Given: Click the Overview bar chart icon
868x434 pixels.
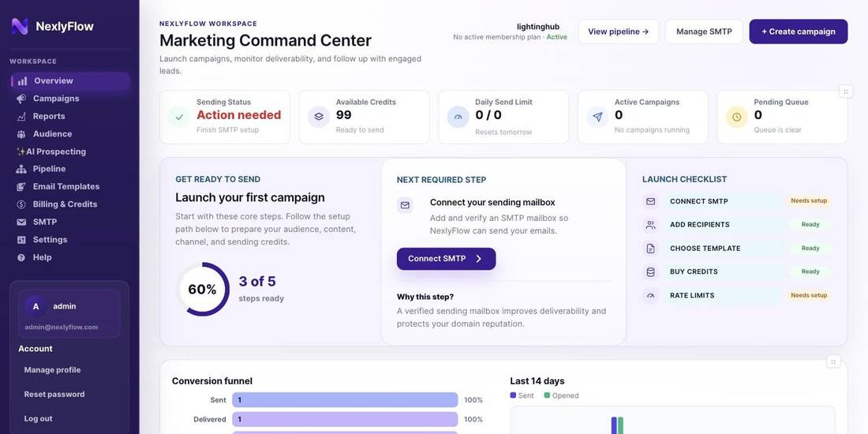Looking at the screenshot, I should coord(22,80).
